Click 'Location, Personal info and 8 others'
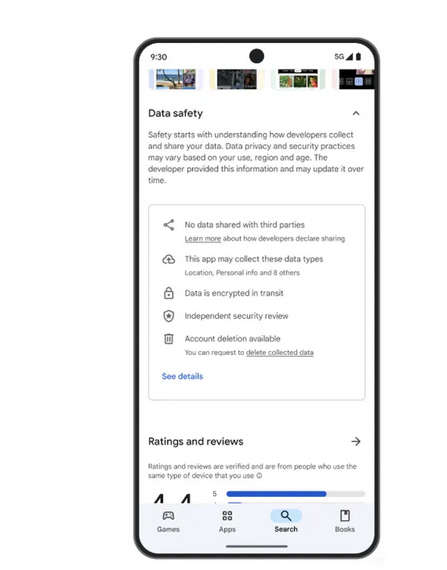The height and width of the screenshot is (570, 447). point(242,273)
